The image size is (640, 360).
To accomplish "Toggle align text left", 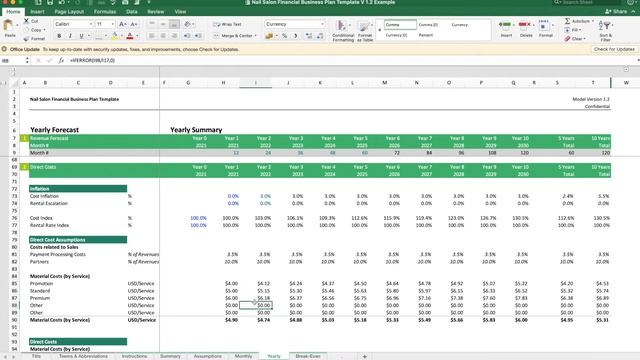I will [x=152, y=36].
